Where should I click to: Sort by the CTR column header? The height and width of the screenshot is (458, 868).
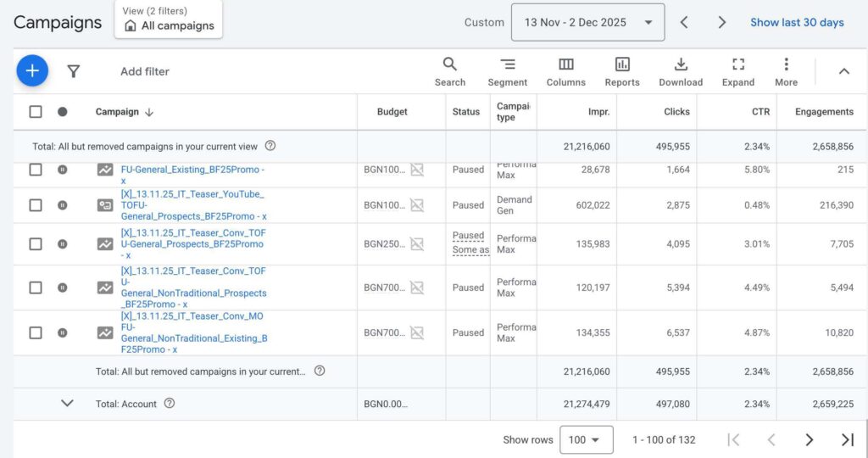coord(760,112)
